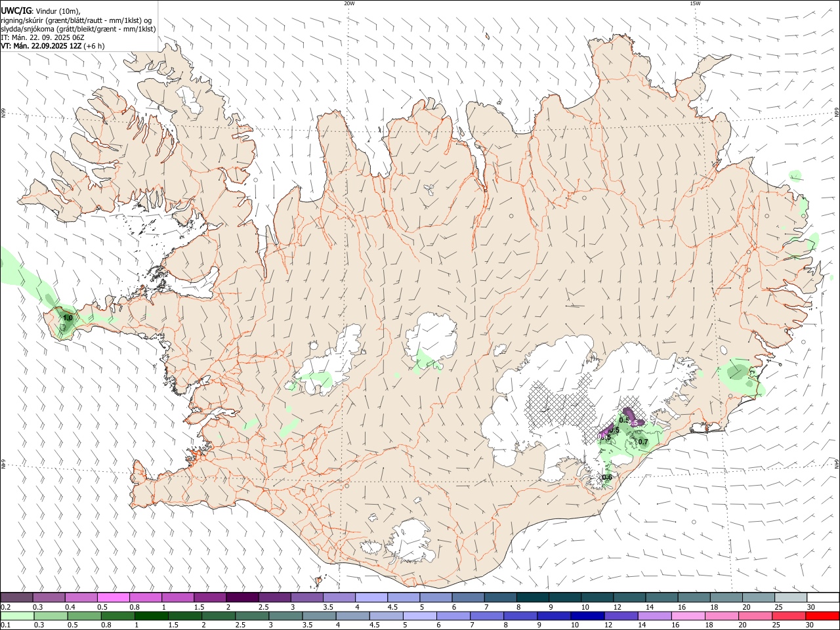Click the white snow legend swatch at 30
This screenshot has height=630, width=840.
click(823, 597)
